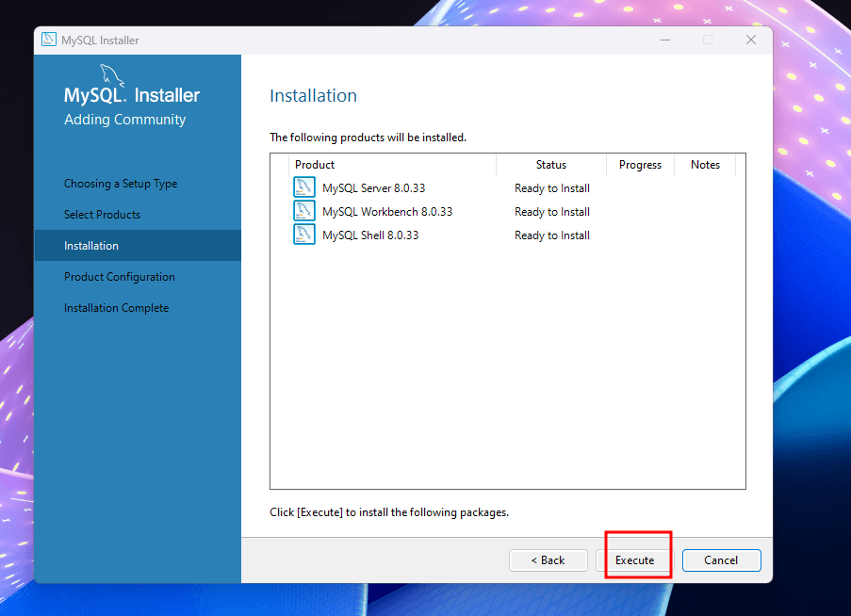Viewport: 851px width, 616px height.
Task: Minimize the MySQL Installer window
Action: click(x=664, y=40)
